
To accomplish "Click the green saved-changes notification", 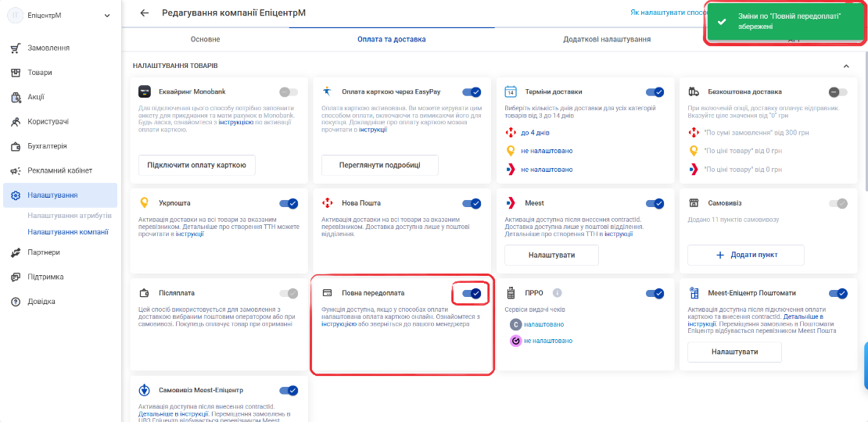I will (784, 22).
